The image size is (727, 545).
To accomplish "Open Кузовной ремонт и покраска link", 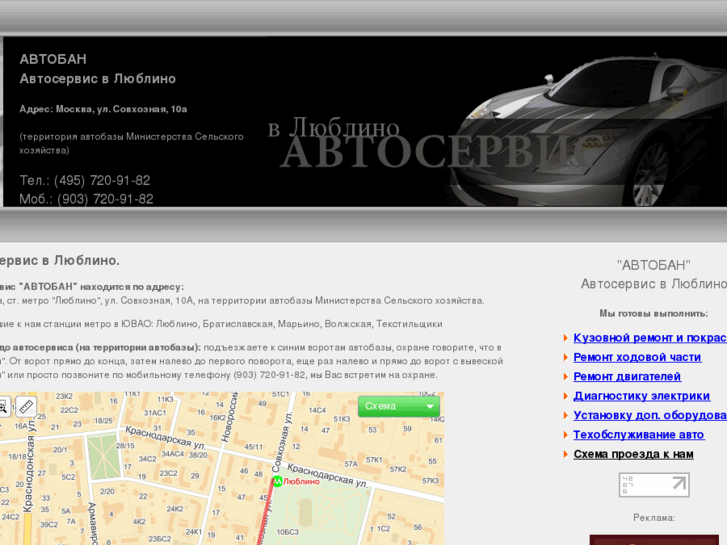I will [x=650, y=338].
